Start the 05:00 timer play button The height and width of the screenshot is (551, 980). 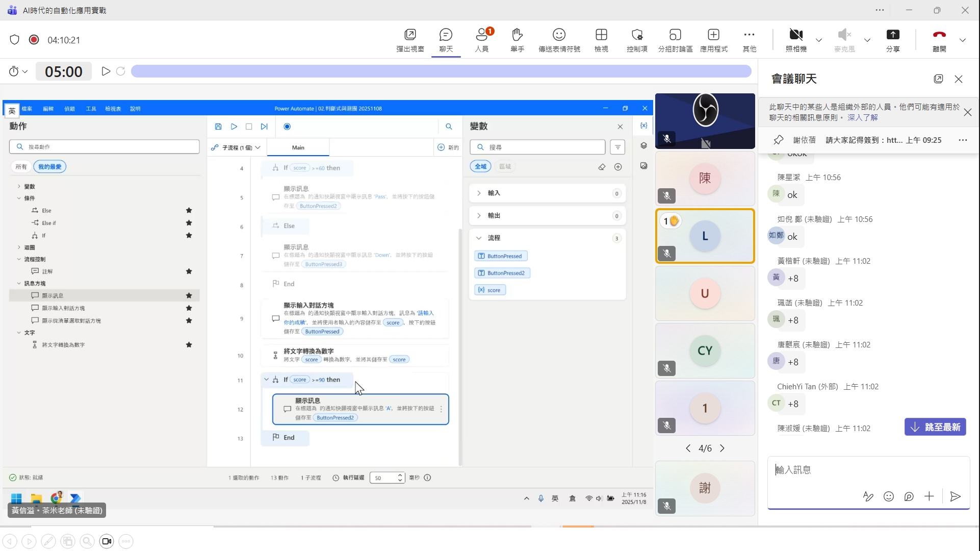pyautogui.click(x=106, y=71)
